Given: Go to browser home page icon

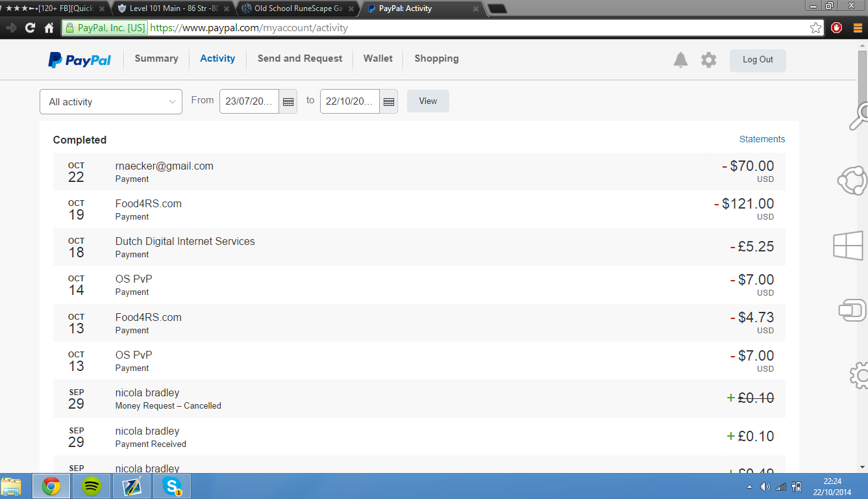Looking at the screenshot, I should point(49,28).
